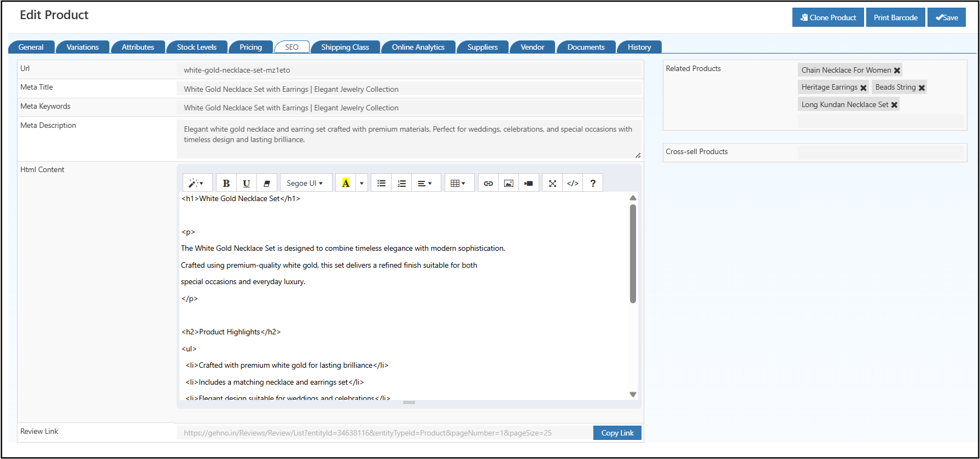Open the insert table dropdown
This screenshot has height=459, width=980.
(458, 183)
